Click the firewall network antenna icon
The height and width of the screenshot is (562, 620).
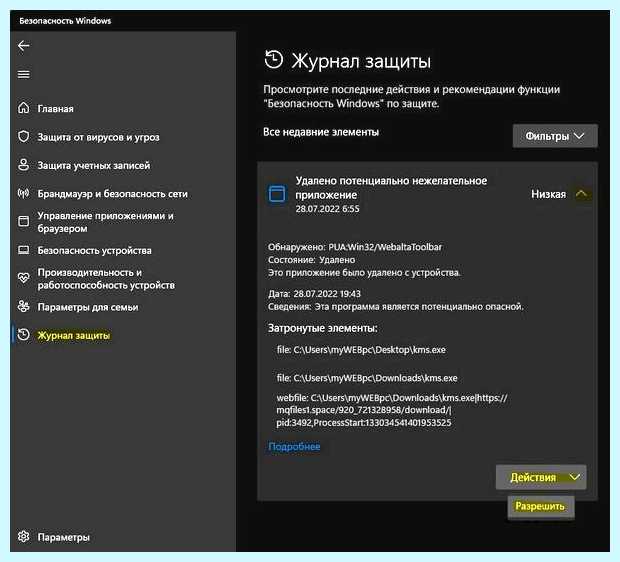click(24, 193)
